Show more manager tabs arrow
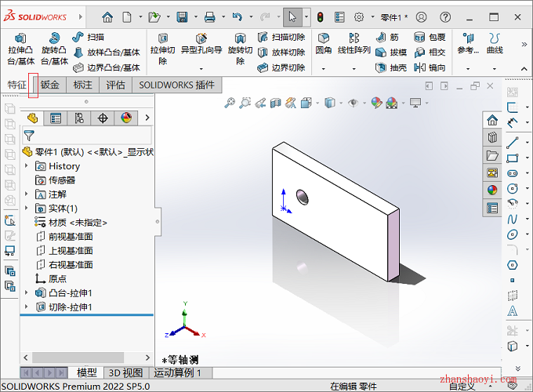Viewport: 533px width, 392px height. [147, 118]
